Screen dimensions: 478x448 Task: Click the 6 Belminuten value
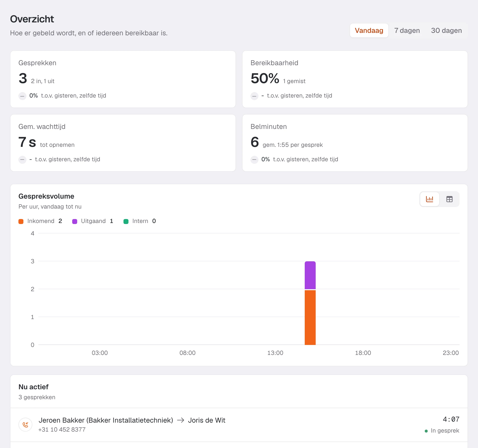(x=255, y=142)
